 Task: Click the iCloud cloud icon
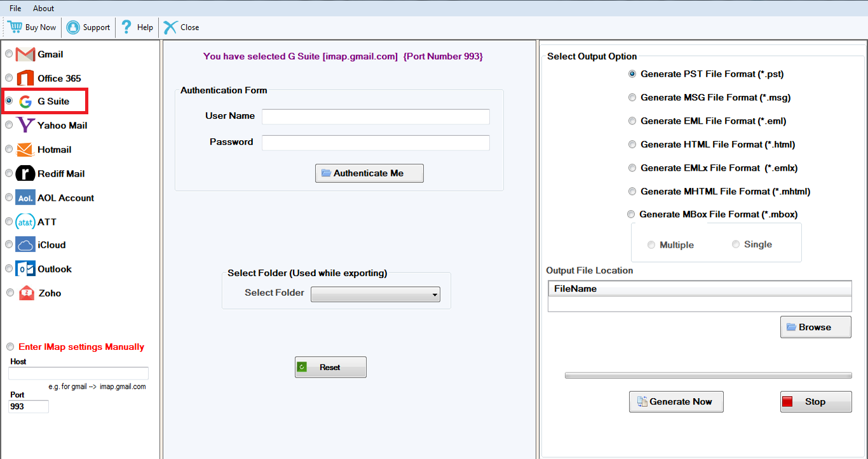click(x=25, y=245)
